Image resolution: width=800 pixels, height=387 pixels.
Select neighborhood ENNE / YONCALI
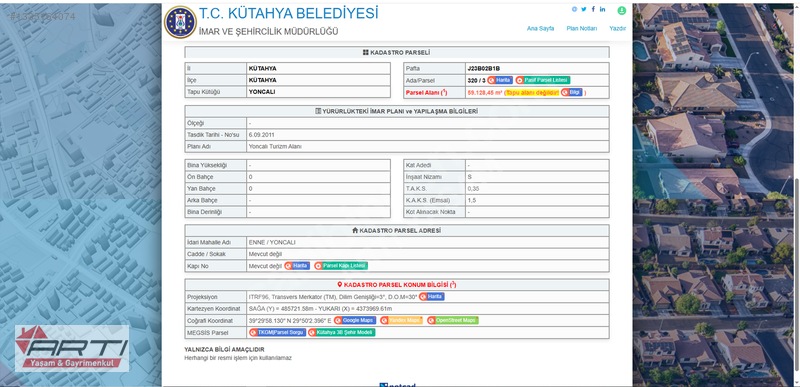(272, 242)
